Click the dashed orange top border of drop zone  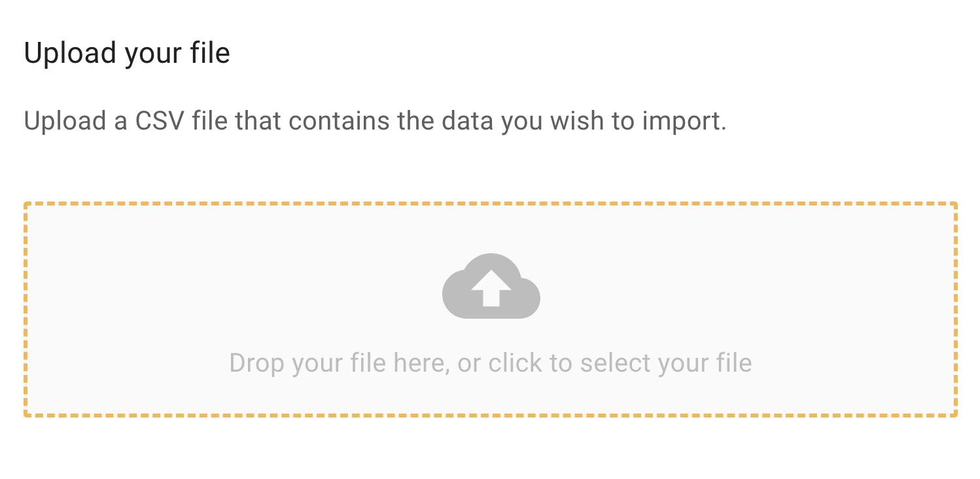pyautogui.click(x=491, y=204)
